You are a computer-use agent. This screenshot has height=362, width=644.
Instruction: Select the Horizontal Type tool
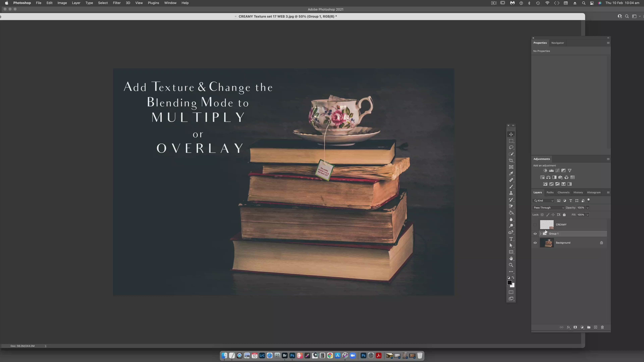pos(511,239)
